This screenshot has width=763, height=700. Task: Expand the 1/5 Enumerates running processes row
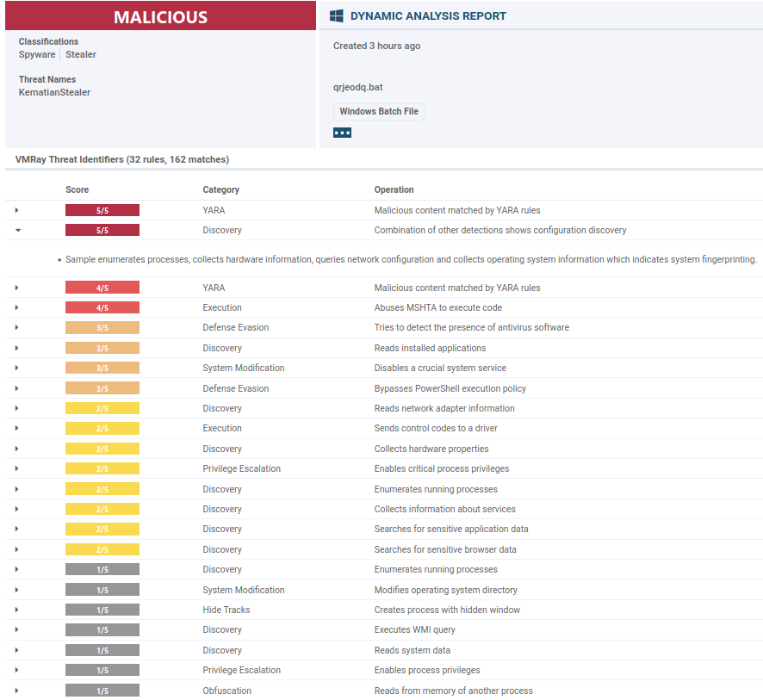16,569
